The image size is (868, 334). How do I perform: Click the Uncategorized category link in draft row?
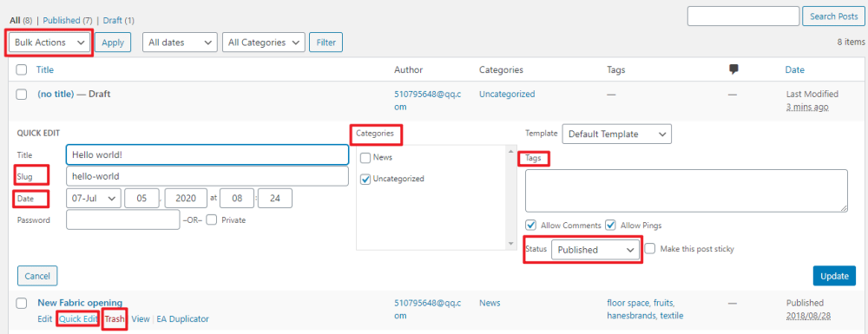point(507,94)
